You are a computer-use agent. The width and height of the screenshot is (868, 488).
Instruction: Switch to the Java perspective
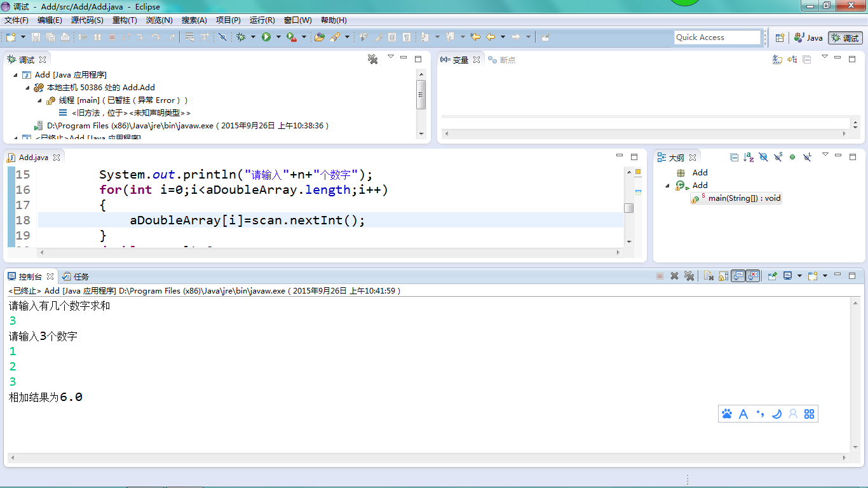click(x=808, y=37)
